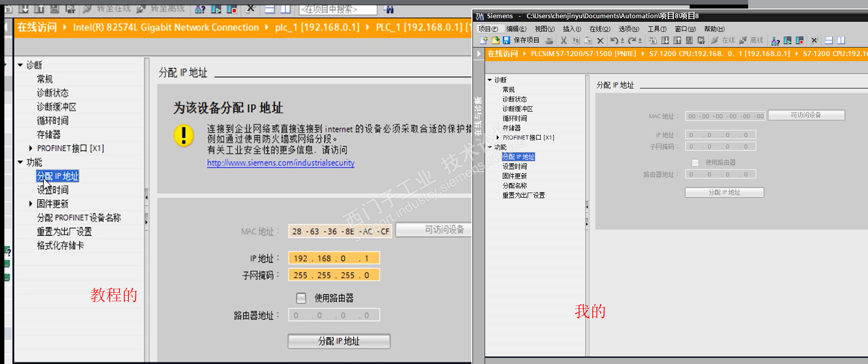Print from the right Siemens toolbar
Viewport: 868px width, 364px height.
coord(549,40)
